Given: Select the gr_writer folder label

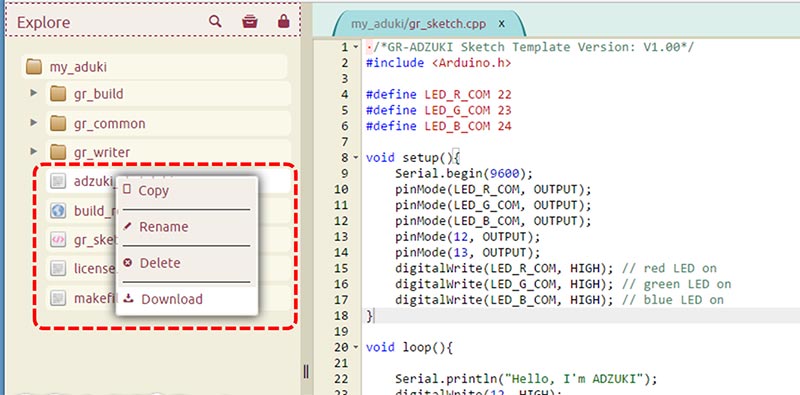Looking at the screenshot, I should click(x=102, y=152).
